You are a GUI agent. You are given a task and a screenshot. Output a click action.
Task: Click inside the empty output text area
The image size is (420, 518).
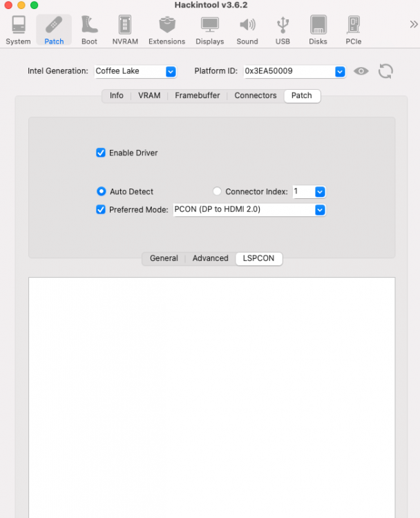[212, 397]
